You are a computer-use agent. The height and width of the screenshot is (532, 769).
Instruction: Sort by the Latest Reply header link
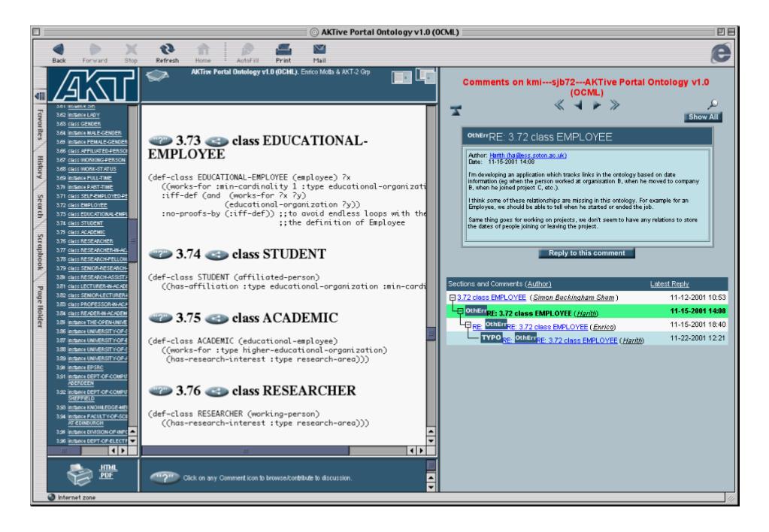tap(670, 284)
